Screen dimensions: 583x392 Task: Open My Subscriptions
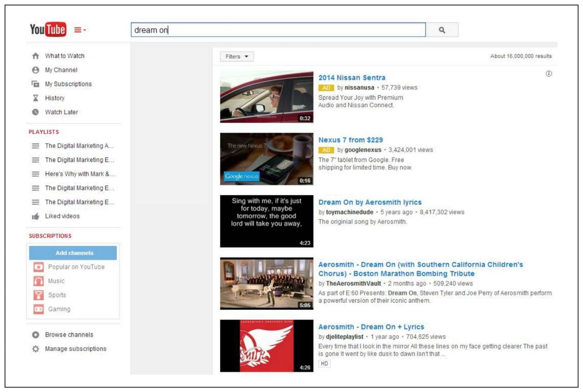tap(68, 84)
